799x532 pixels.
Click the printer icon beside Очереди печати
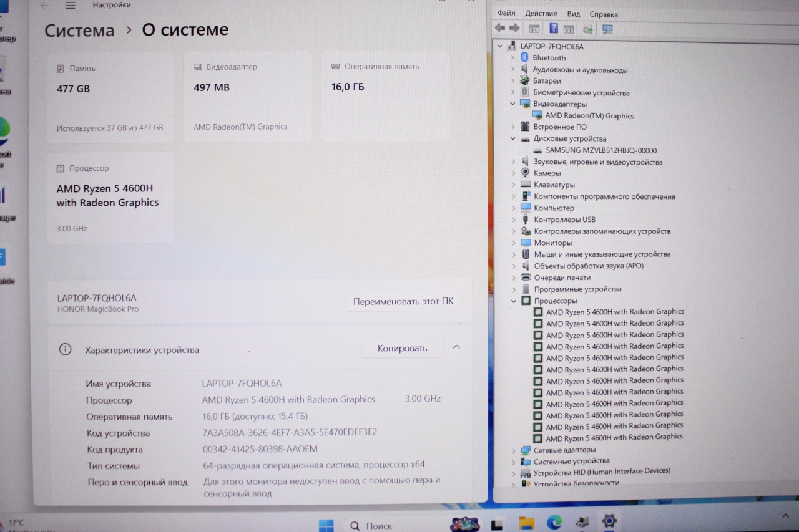coord(526,278)
